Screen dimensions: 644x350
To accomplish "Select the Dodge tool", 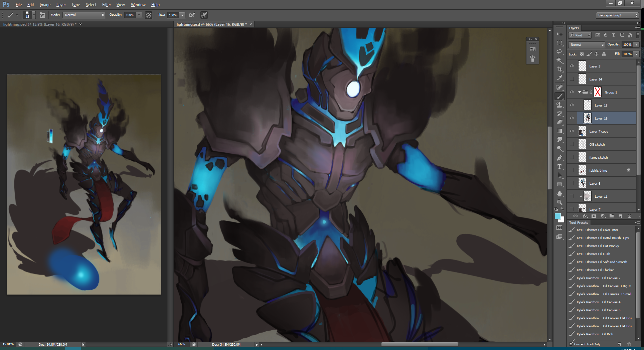I will tap(559, 148).
